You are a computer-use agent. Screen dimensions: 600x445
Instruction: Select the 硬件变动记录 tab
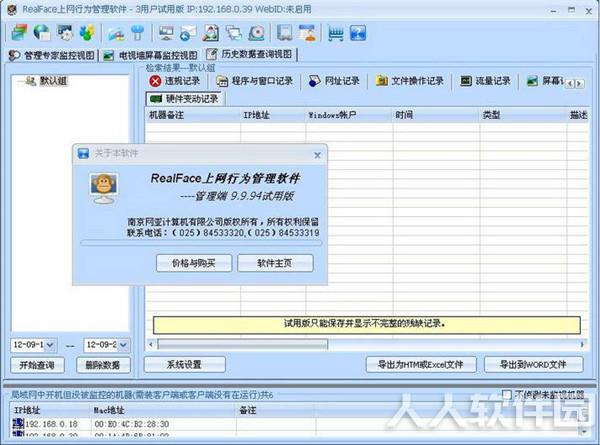pos(185,99)
